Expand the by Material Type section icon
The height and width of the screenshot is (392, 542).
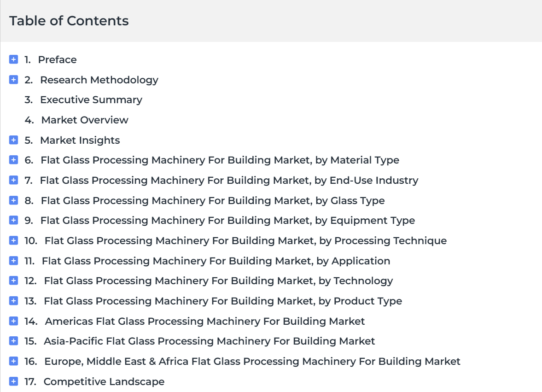[13, 160]
